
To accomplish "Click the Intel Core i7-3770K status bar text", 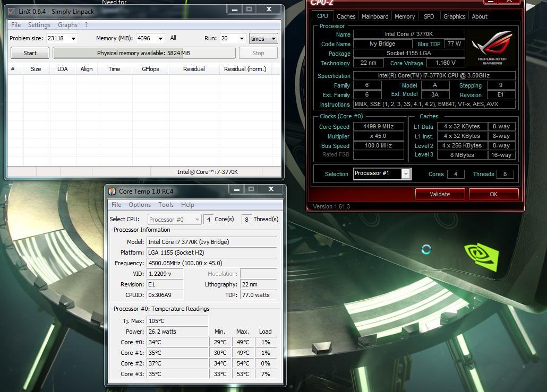I will click(208, 172).
